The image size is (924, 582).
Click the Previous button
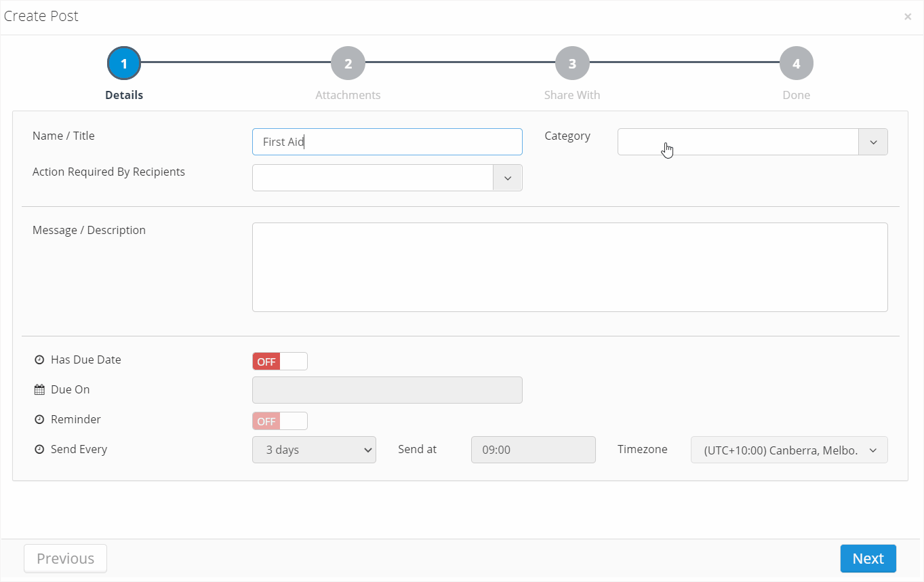coord(66,558)
